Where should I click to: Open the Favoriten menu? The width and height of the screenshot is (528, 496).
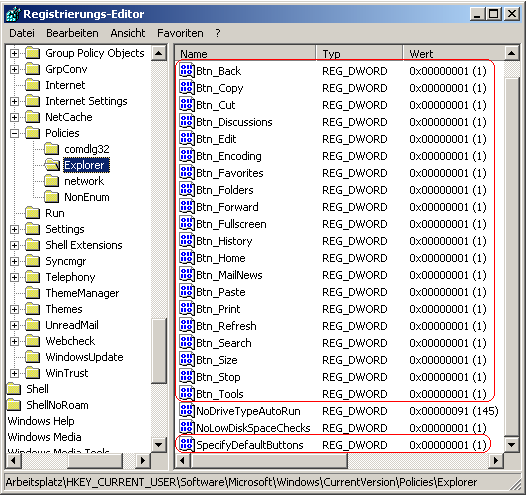point(180,33)
